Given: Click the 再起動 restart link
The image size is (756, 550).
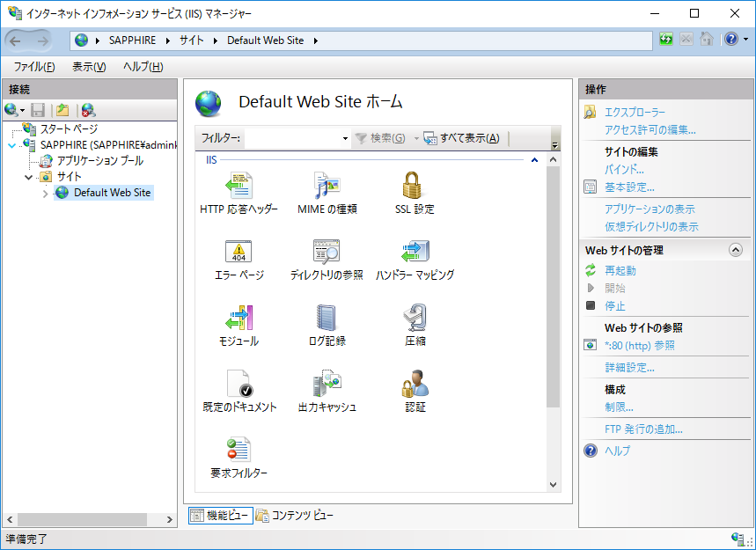Looking at the screenshot, I should 620,270.
